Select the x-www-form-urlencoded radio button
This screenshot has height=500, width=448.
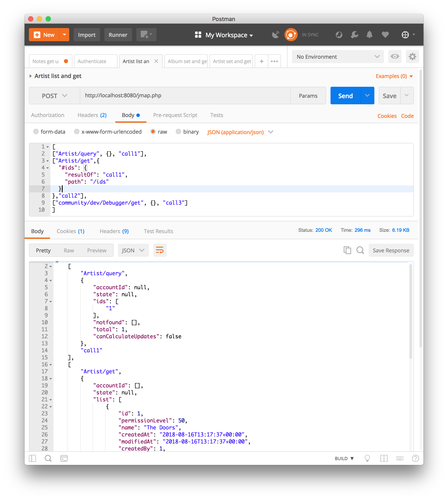point(76,132)
